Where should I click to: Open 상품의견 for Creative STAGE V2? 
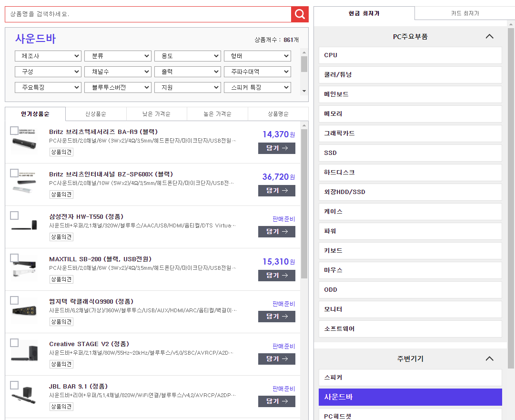point(61,364)
